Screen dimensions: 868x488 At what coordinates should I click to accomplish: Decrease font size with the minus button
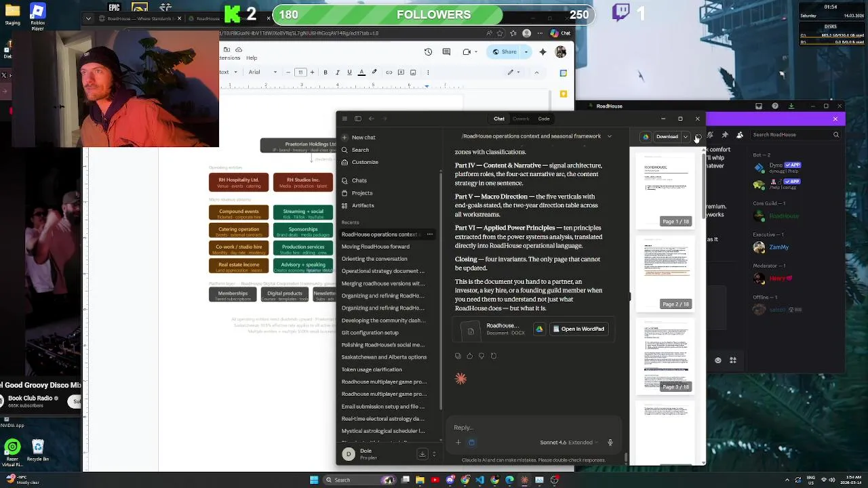288,73
